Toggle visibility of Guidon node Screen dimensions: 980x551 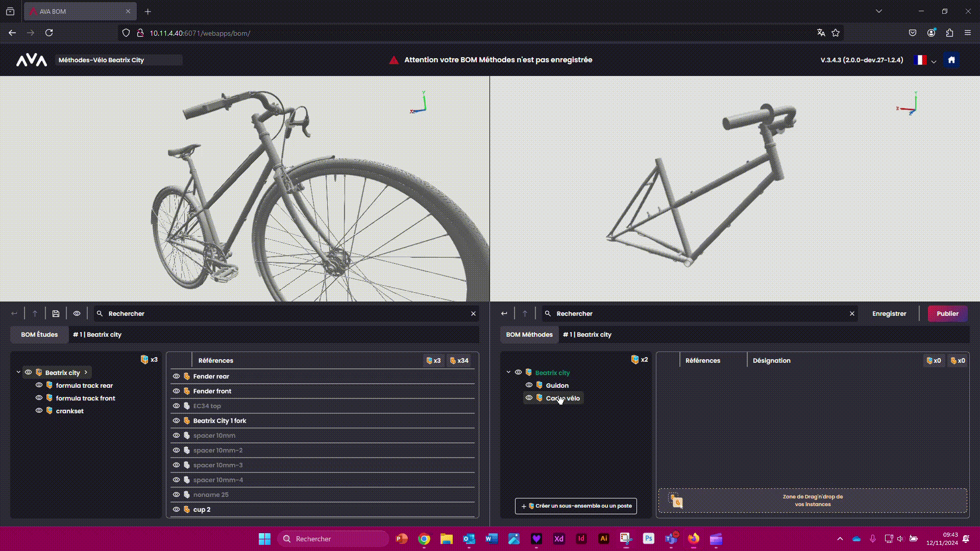pos(529,385)
